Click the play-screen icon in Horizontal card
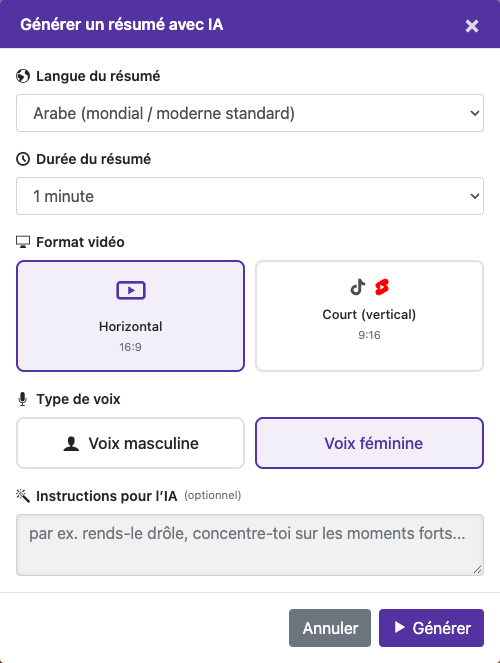Viewport: 500px width, 663px height. coord(131,290)
